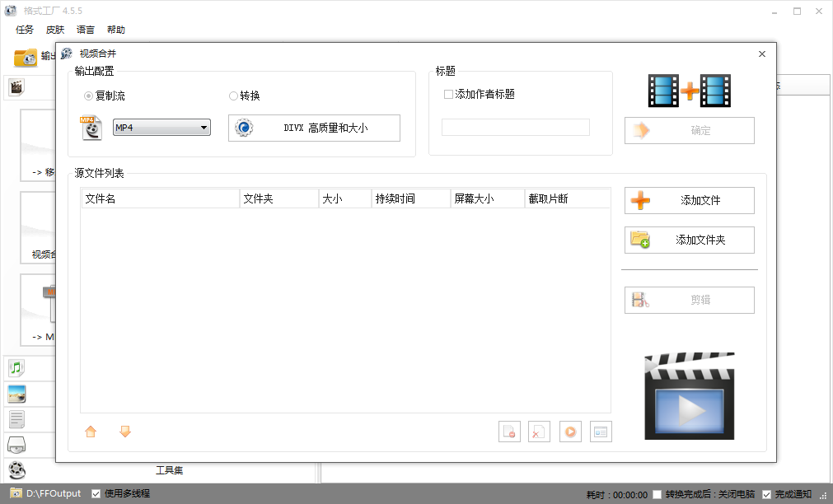Screen dimensions: 833x504
Task: Click the clear all files icon
Action: [539, 431]
